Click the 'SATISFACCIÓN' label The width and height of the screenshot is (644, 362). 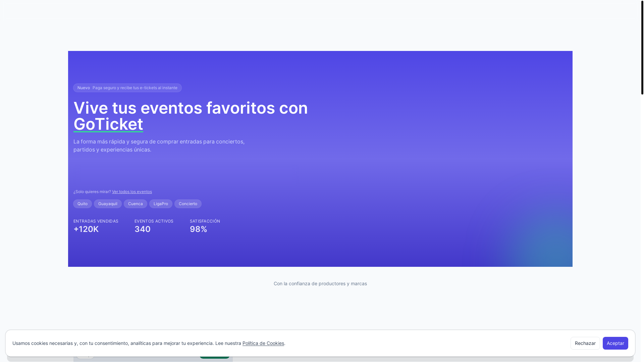point(205,221)
